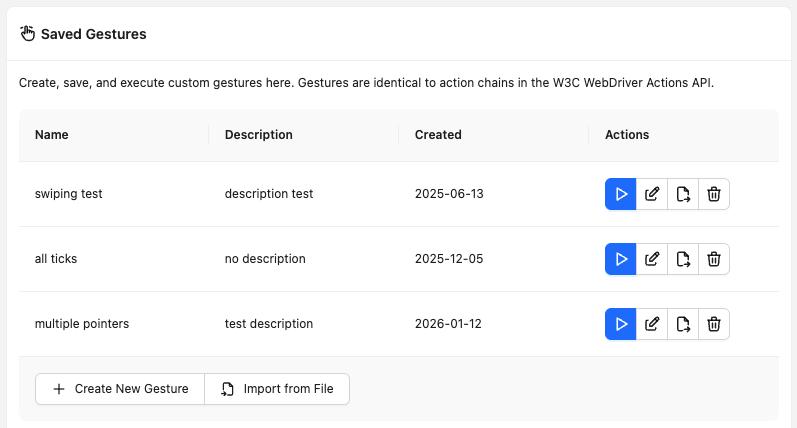Delete the swiping test gesture

(714, 194)
